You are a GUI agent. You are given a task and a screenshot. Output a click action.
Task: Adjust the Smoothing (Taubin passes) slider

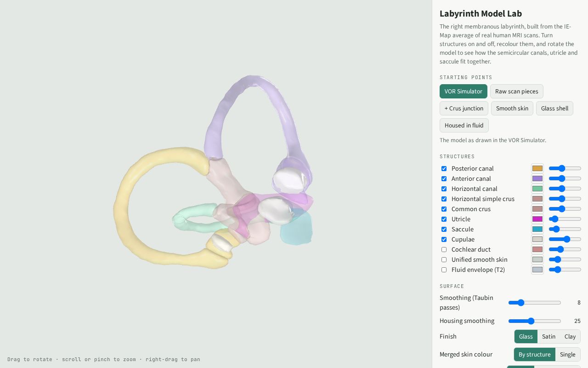click(x=535, y=303)
